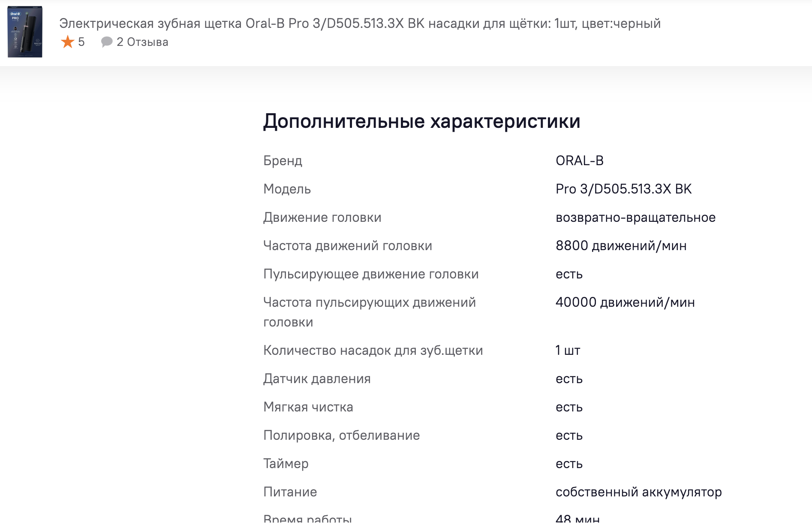Open the Oral-B product thumbnail image
Image resolution: width=812 pixels, height=526 pixels.
(25, 32)
